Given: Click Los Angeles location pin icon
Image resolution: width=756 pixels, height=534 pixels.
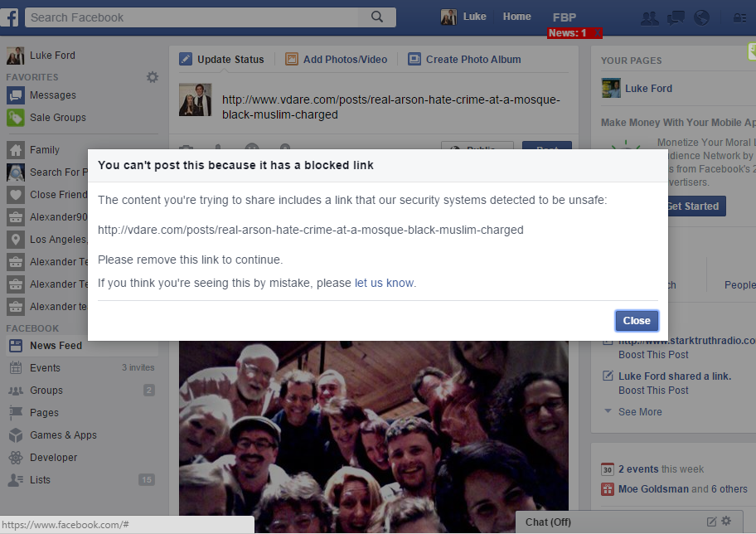Looking at the screenshot, I should (x=16, y=240).
